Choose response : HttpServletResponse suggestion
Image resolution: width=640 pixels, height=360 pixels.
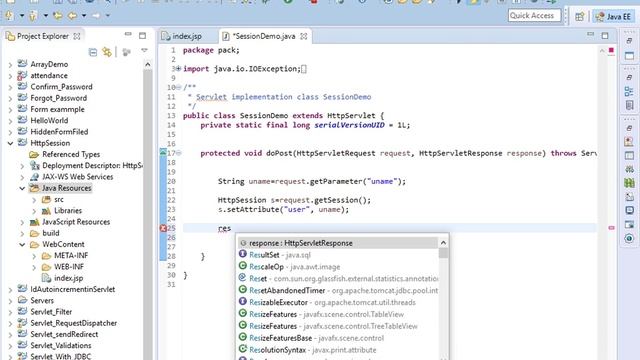pos(338,243)
